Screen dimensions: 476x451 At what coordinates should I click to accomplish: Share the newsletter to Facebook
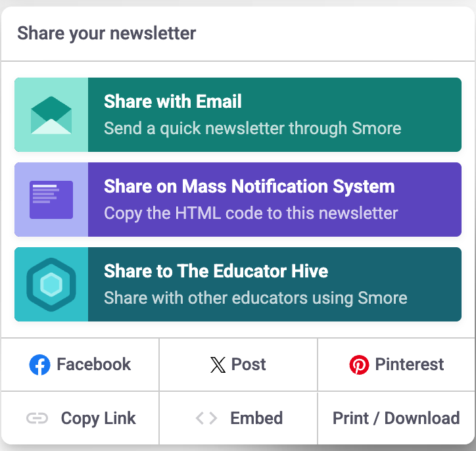[93, 364]
